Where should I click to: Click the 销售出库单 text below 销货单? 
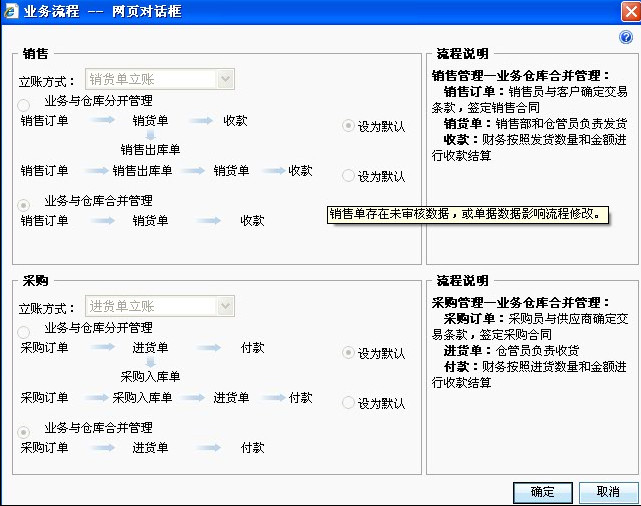click(150, 150)
